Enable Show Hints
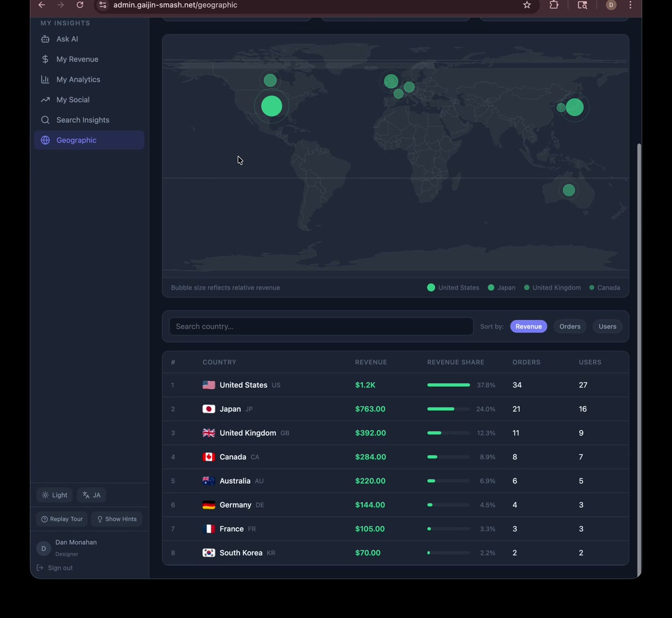The width and height of the screenshot is (672, 618). click(x=116, y=519)
